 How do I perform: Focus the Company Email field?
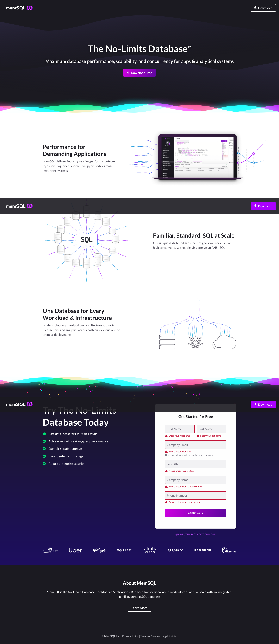pyautogui.click(x=195, y=445)
